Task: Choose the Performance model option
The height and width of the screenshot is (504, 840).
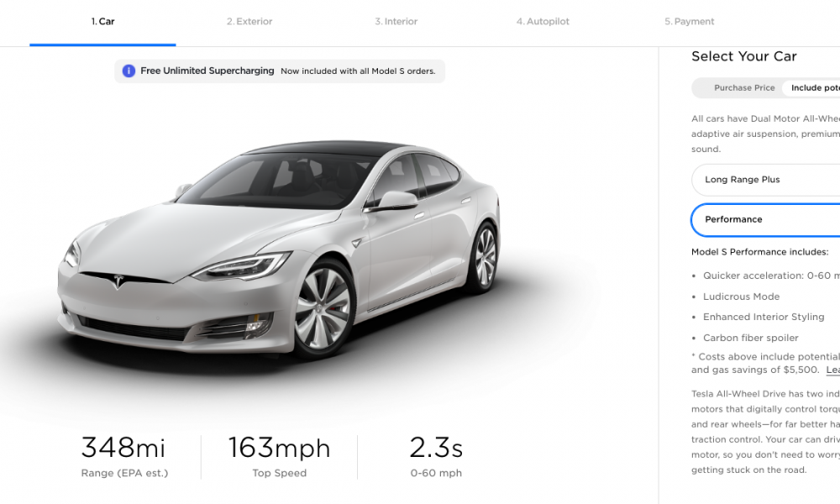Action: click(x=766, y=219)
